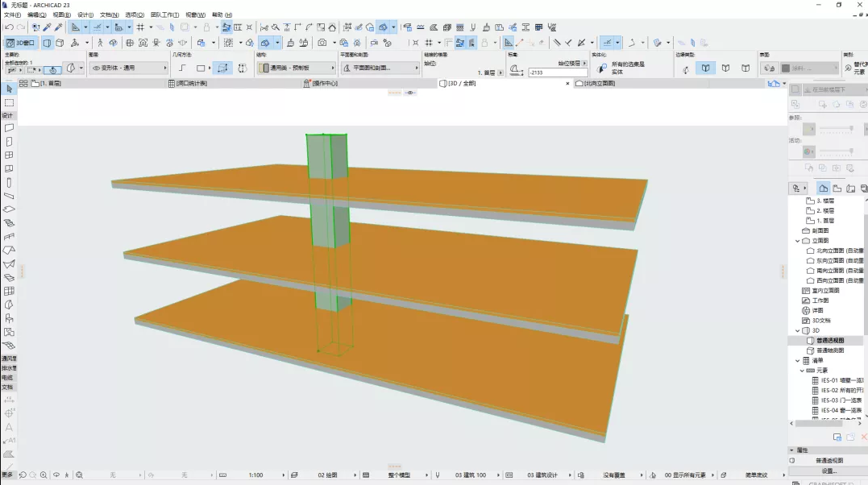Toggle grid snap in the top toolbar
The image size is (868, 485).
139,27
